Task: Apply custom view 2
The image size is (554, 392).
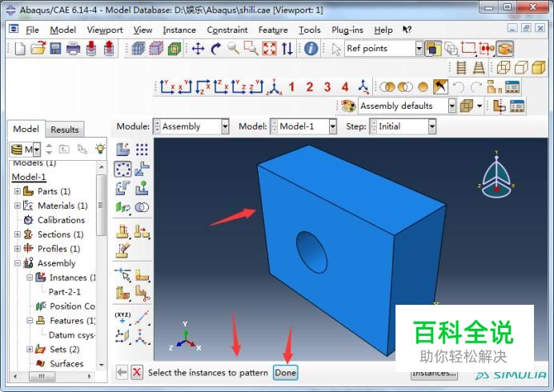Action: click(310, 87)
